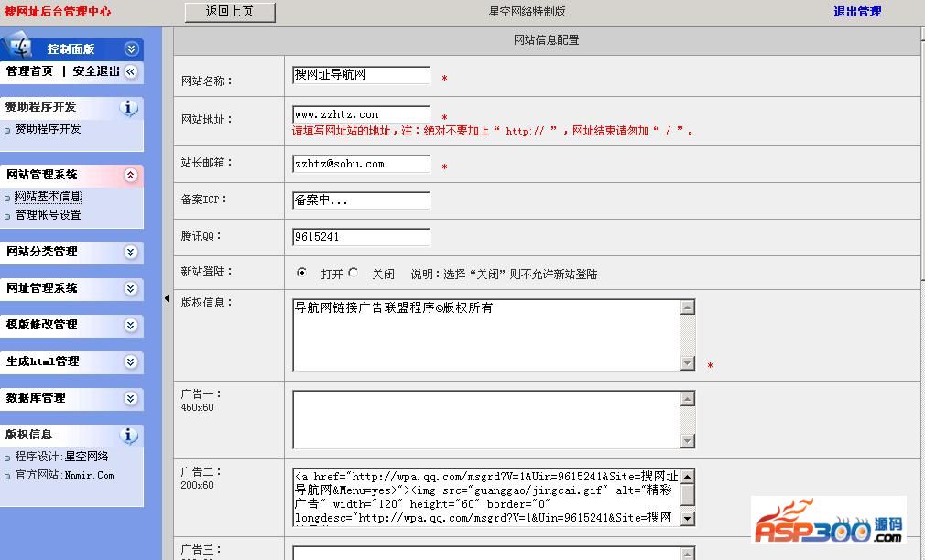Click the info icon on 赞助程序开发 header
The width and height of the screenshot is (925, 560).
click(x=128, y=108)
